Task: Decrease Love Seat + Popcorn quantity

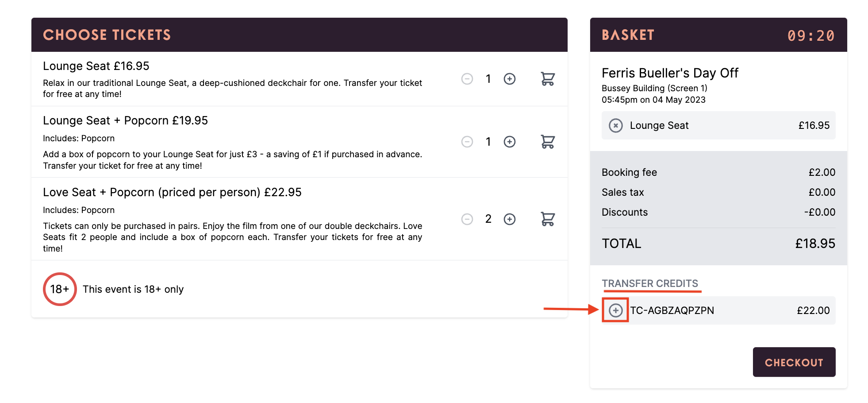Action: pos(467,219)
